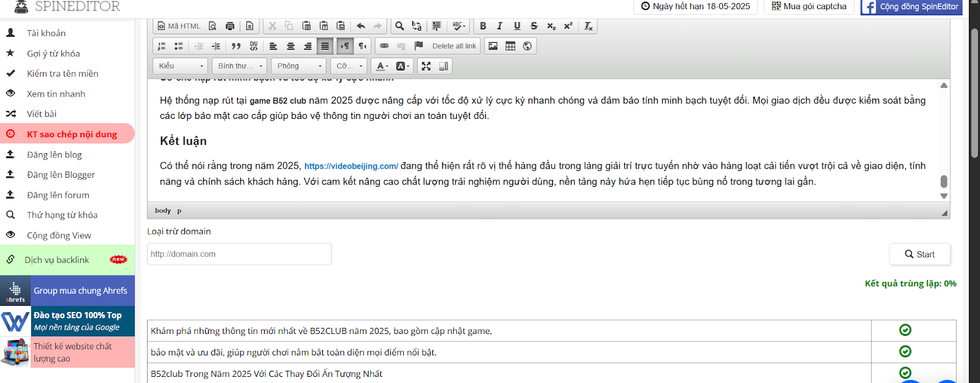
Task: Insert a table via toolbar icon
Action: click(510, 46)
